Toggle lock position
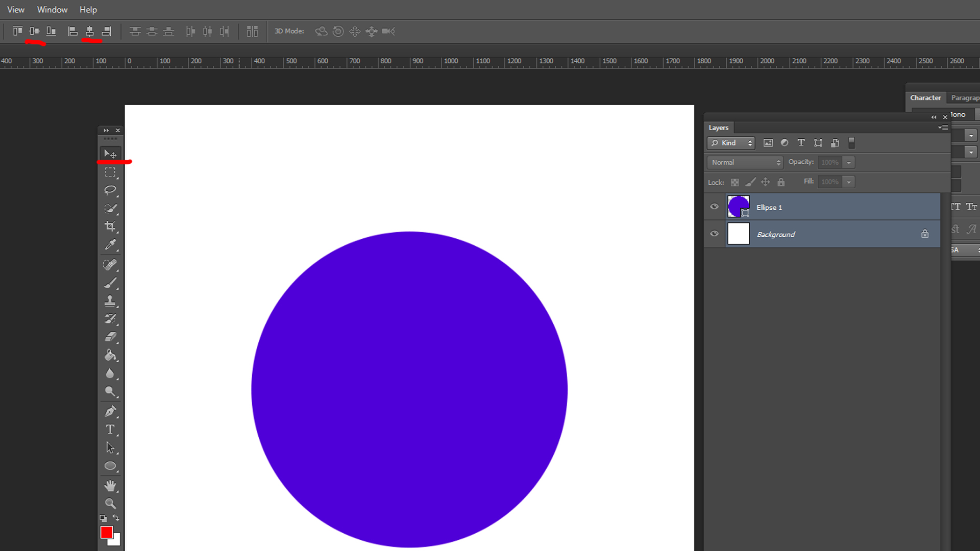 click(766, 182)
